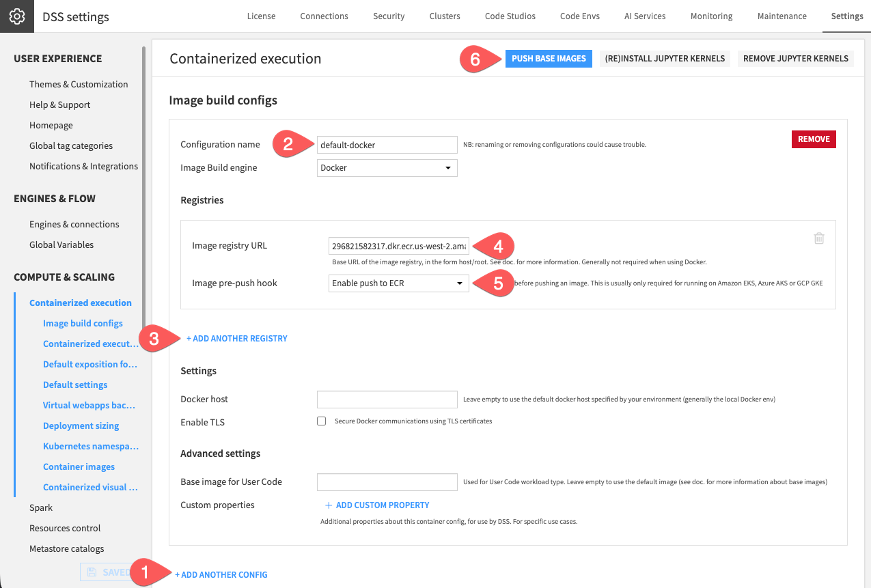Jump to Container images section
871x588 pixels.
[79, 466]
